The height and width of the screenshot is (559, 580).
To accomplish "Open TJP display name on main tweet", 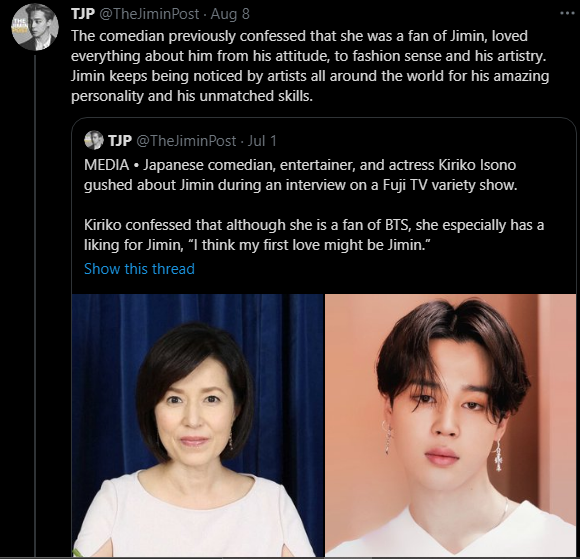I will coord(83,14).
